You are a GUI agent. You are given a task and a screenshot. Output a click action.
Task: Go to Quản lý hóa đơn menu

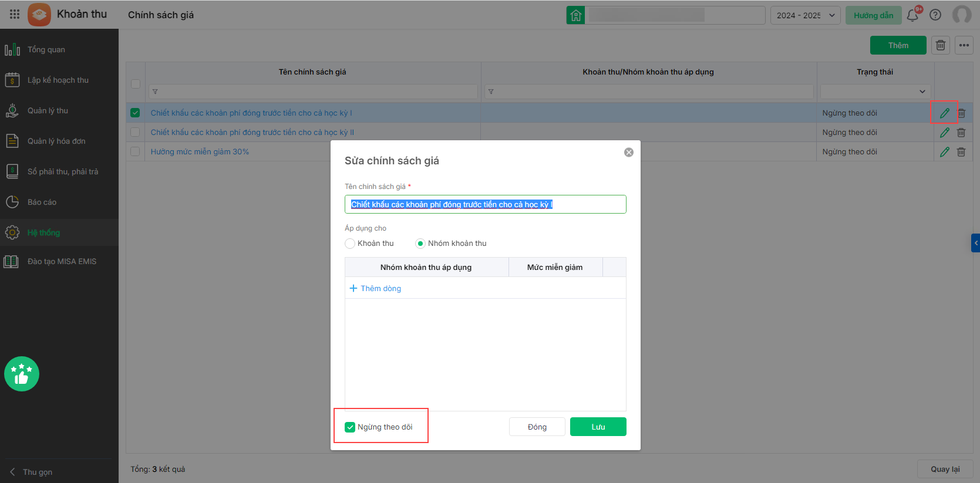pos(56,141)
